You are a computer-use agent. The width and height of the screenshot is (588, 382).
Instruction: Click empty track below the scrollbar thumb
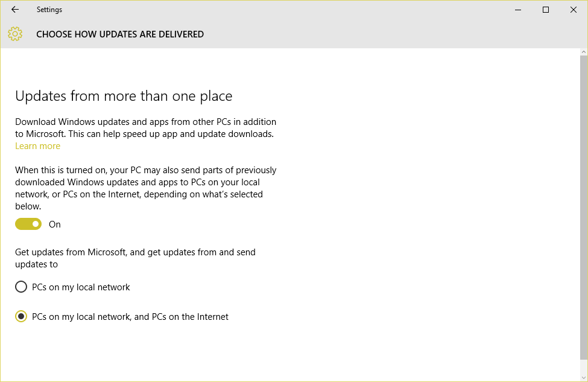583,366
